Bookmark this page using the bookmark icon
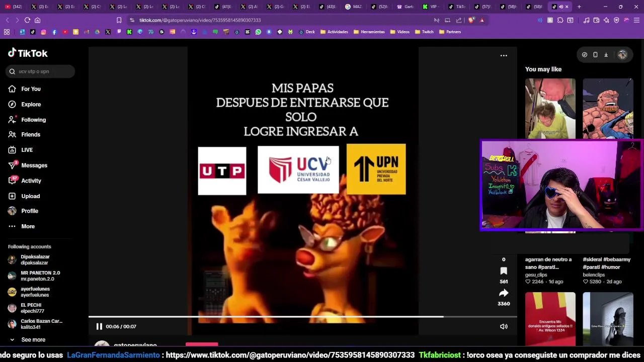Image resolution: width=644 pixels, height=362 pixels. (119, 20)
